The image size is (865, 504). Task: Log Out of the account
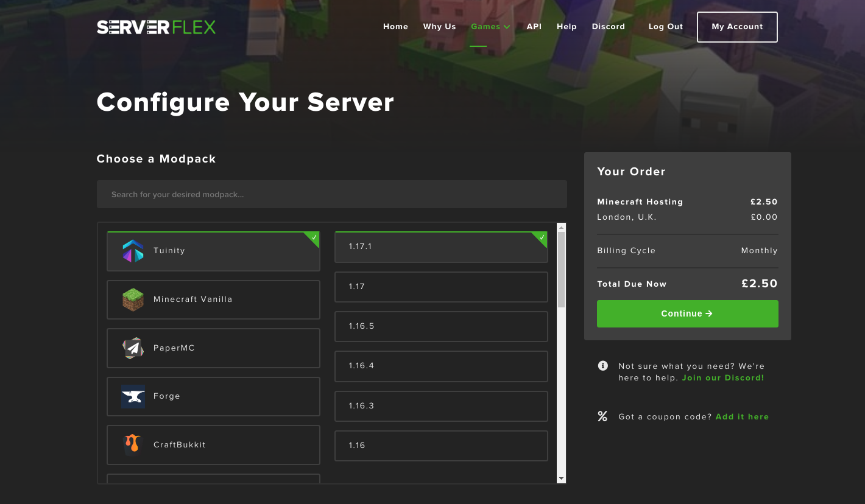(x=666, y=27)
